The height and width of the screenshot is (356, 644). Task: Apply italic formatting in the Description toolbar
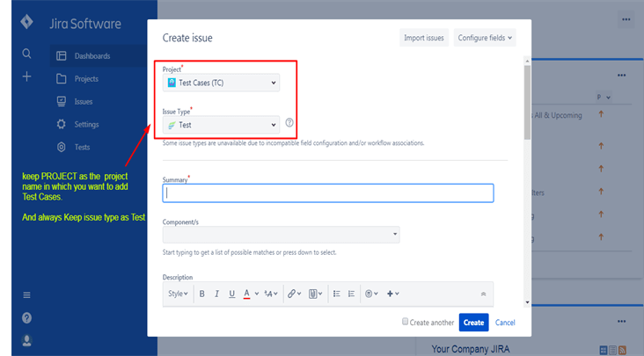(x=216, y=294)
